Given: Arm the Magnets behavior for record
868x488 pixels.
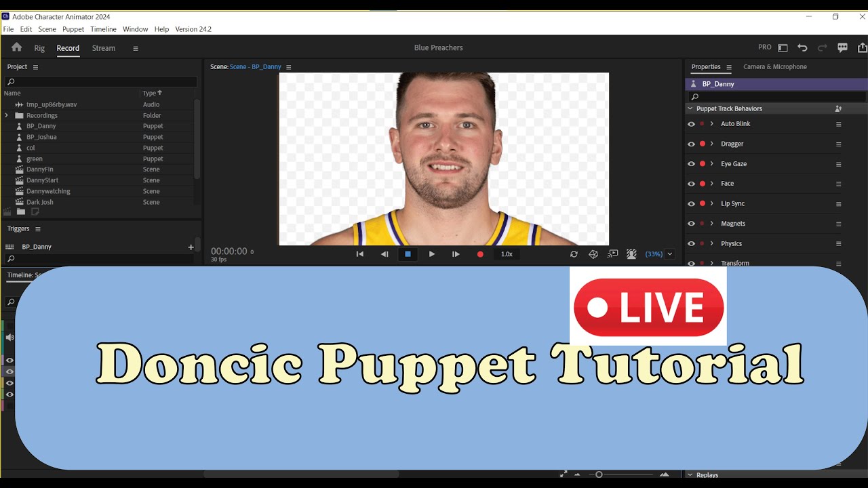Looking at the screenshot, I should [702, 224].
